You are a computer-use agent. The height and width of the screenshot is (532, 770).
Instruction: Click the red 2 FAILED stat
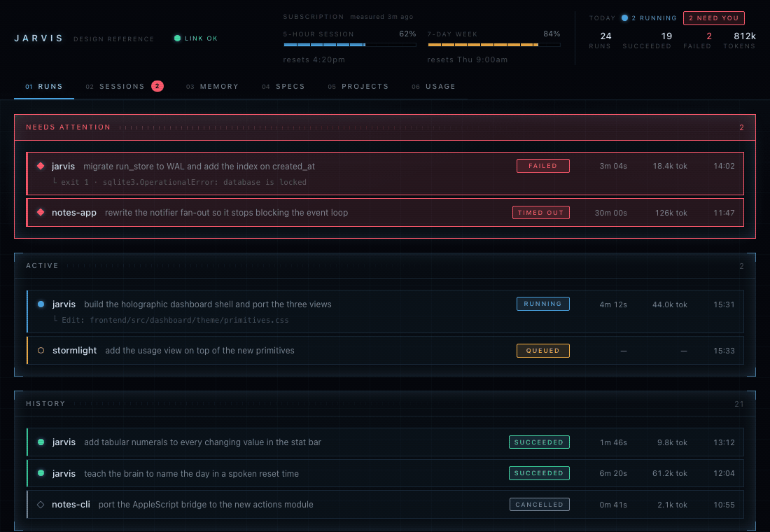pos(697,41)
